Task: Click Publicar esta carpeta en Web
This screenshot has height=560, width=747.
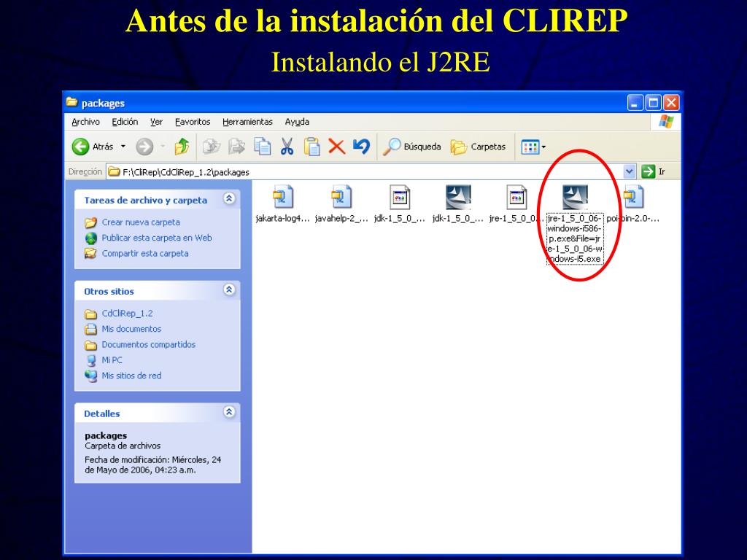Action: tap(157, 238)
